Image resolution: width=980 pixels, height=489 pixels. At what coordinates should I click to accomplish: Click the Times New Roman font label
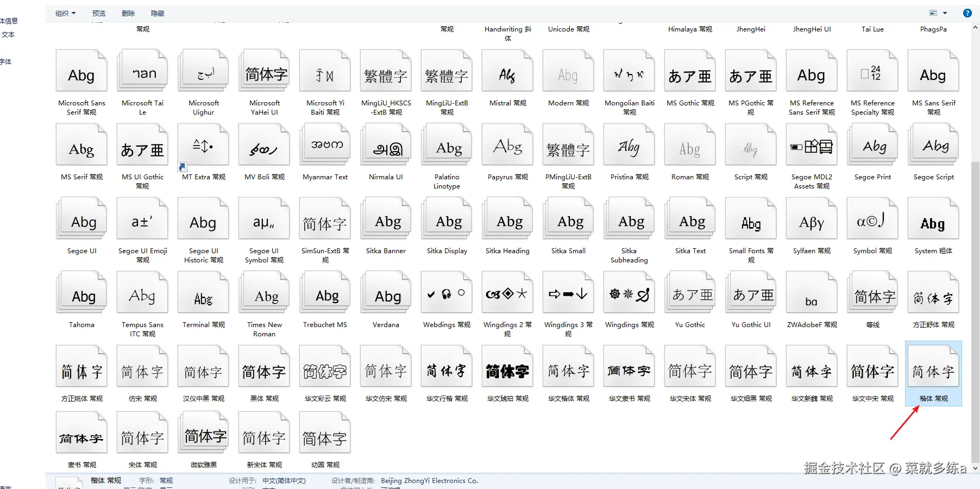(264, 329)
